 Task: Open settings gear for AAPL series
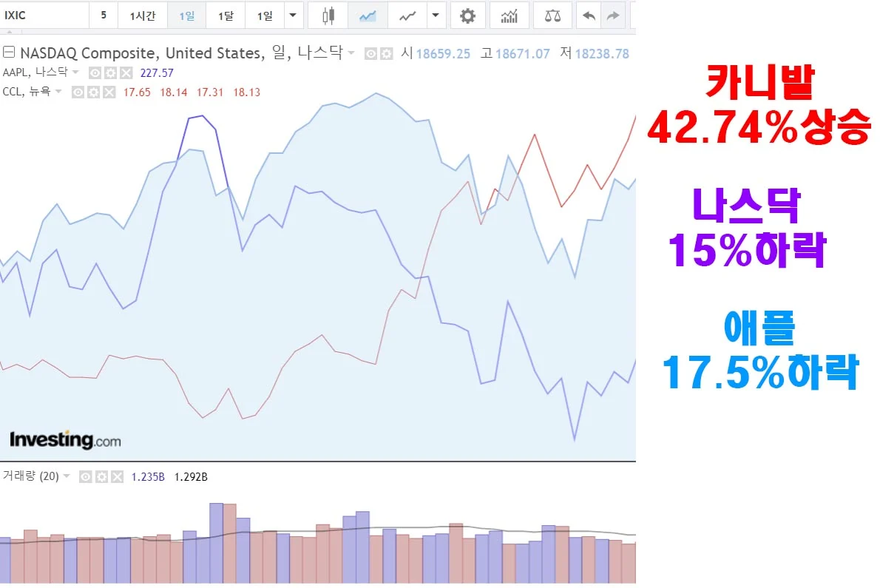pos(111,73)
